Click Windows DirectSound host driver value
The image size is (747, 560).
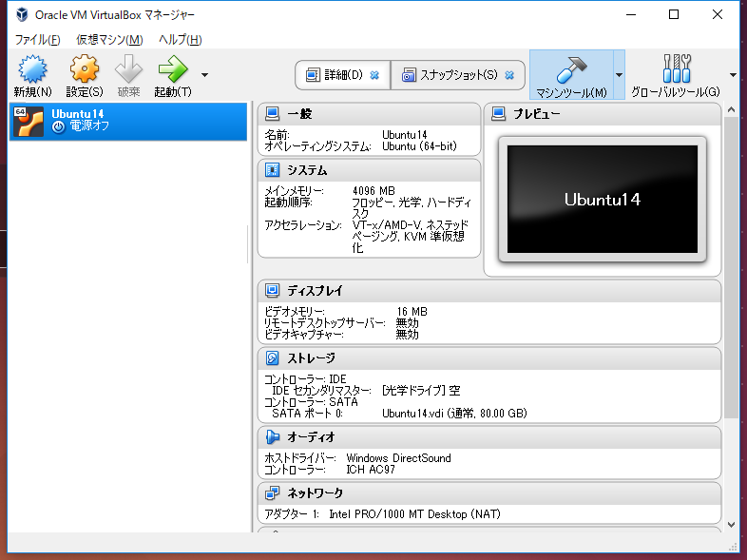[x=398, y=458]
